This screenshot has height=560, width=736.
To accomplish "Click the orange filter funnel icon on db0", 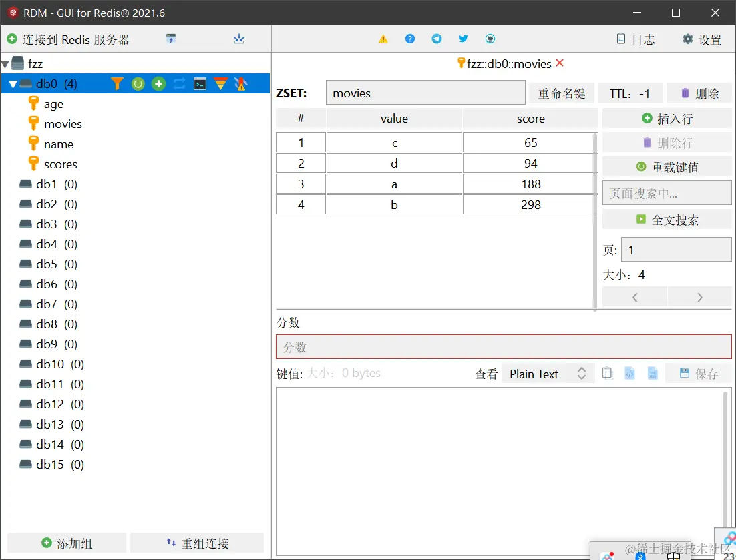I will click(x=117, y=84).
